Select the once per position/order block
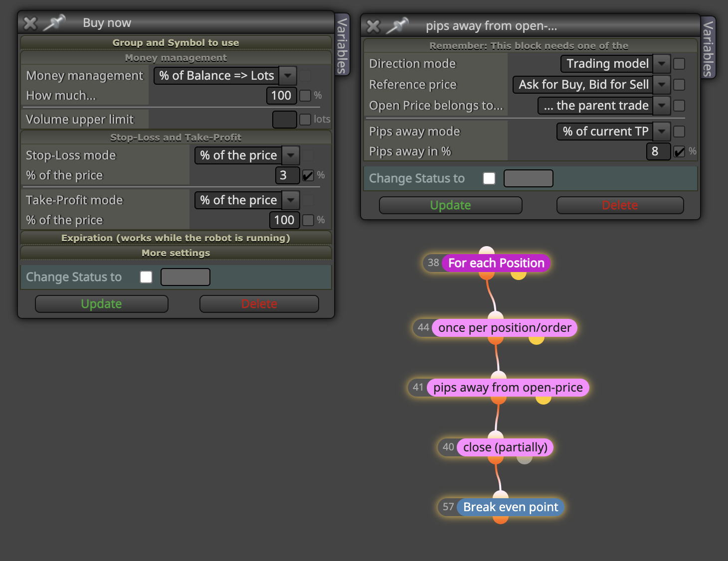Screen dimensions: 728x561 tap(505, 328)
